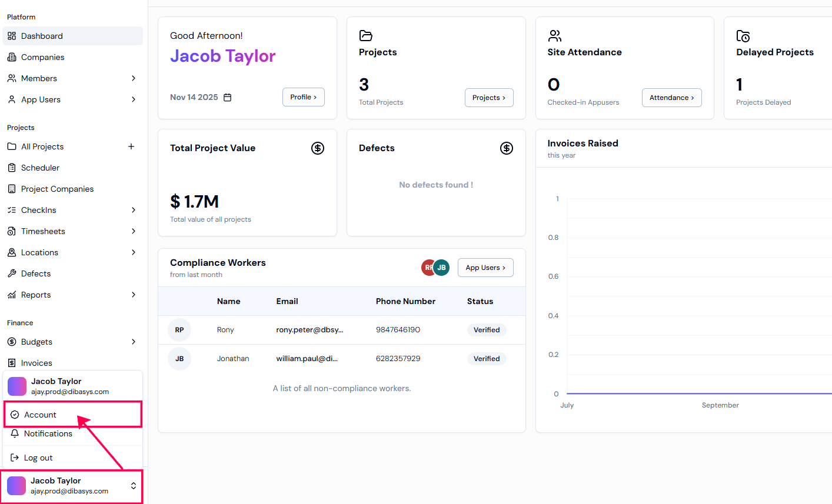Expand the Budgets sidebar section
832x504 pixels.
(134, 342)
